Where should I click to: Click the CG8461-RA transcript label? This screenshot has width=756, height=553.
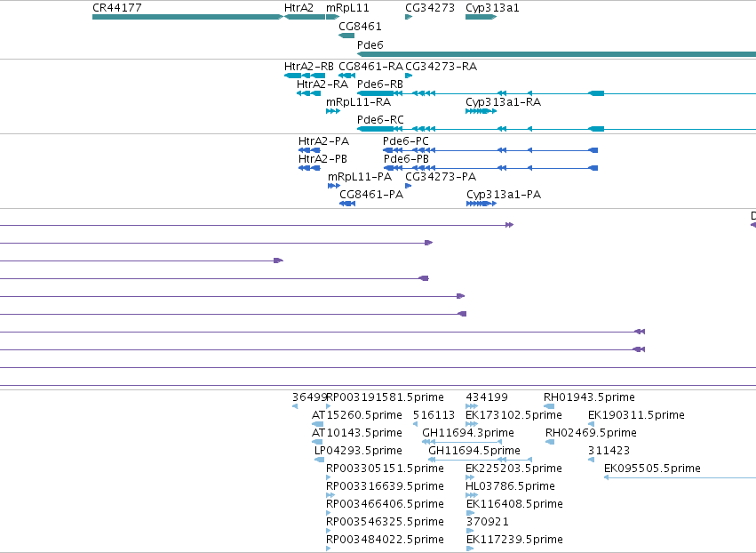click(370, 67)
